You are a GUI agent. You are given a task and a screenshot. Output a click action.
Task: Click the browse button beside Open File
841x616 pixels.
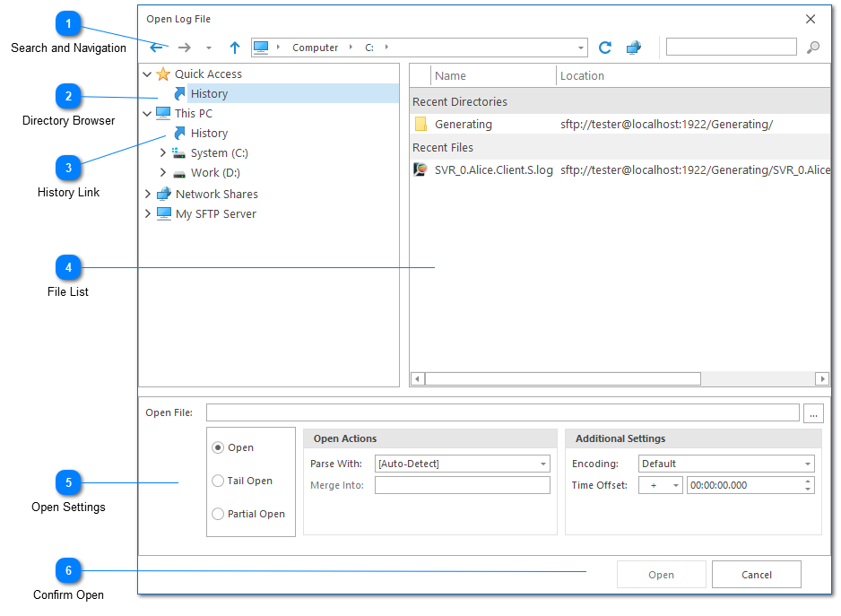coord(813,413)
